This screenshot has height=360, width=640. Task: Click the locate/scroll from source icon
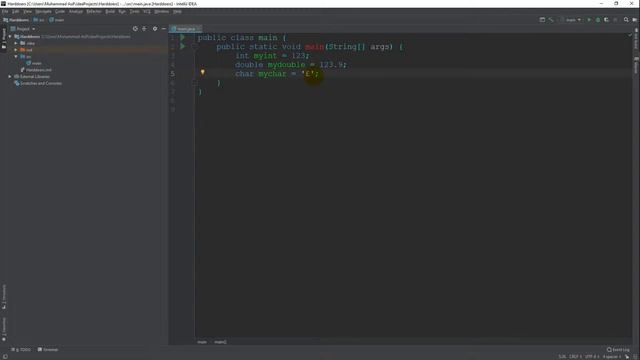click(135, 29)
